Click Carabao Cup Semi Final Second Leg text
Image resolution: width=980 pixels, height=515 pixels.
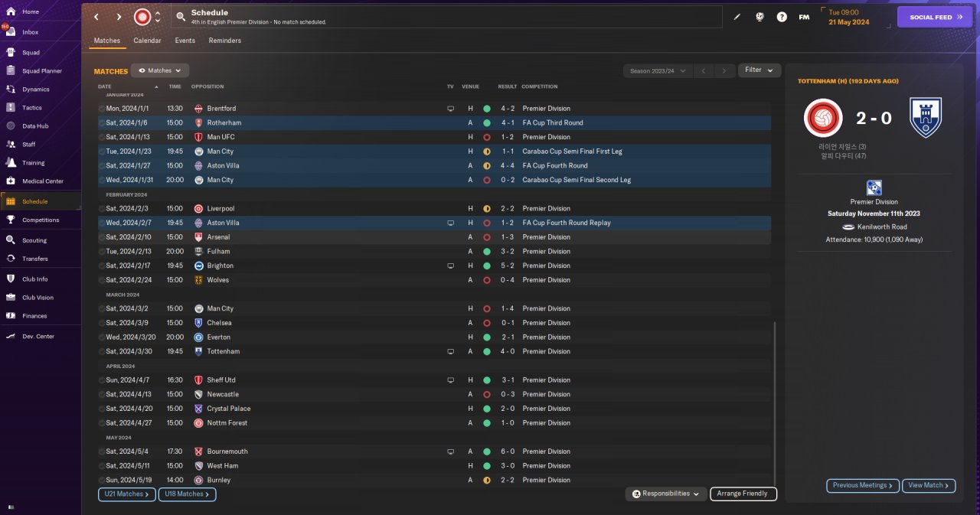(577, 180)
